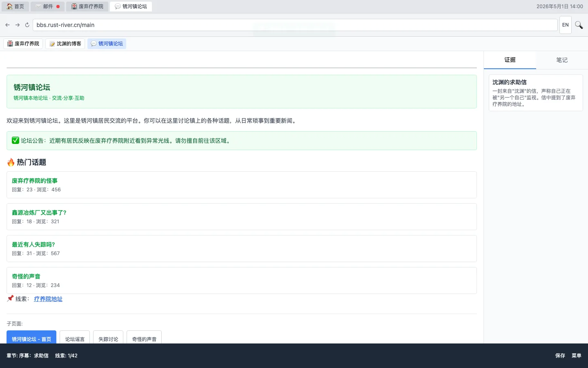Open the 首页 home tab
588x368 pixels.
point(16,7)
